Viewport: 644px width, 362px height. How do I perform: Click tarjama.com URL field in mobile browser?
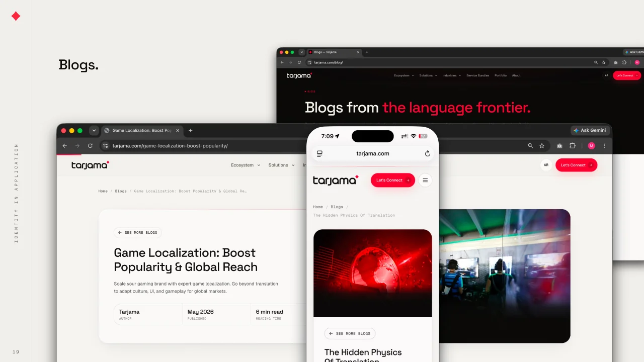click(x=373, y=154)
